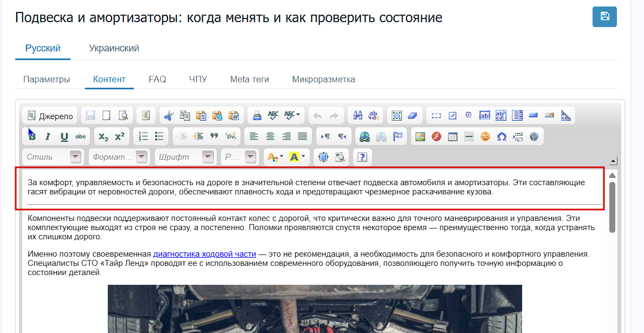The image size is (644, 333).
Task: Click the Check Spelling ABC icon
Action: [x=273, y=116]
